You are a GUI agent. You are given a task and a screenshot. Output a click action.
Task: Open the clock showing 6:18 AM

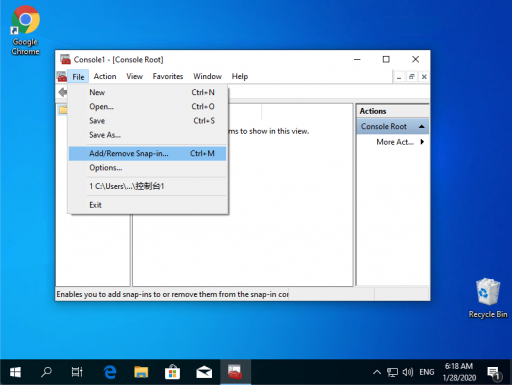tap(459, 372)
